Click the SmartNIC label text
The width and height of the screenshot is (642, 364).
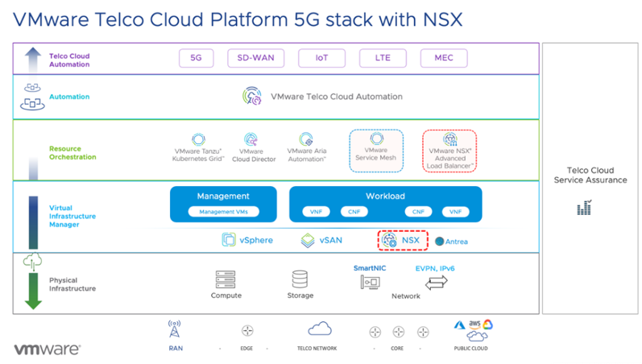click(370, 268)
